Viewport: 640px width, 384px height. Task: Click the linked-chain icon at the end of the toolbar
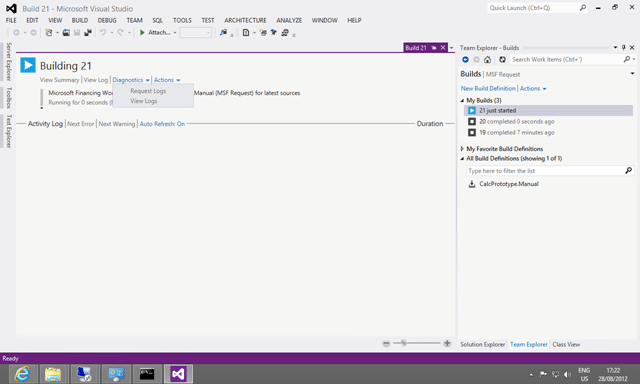285,33
